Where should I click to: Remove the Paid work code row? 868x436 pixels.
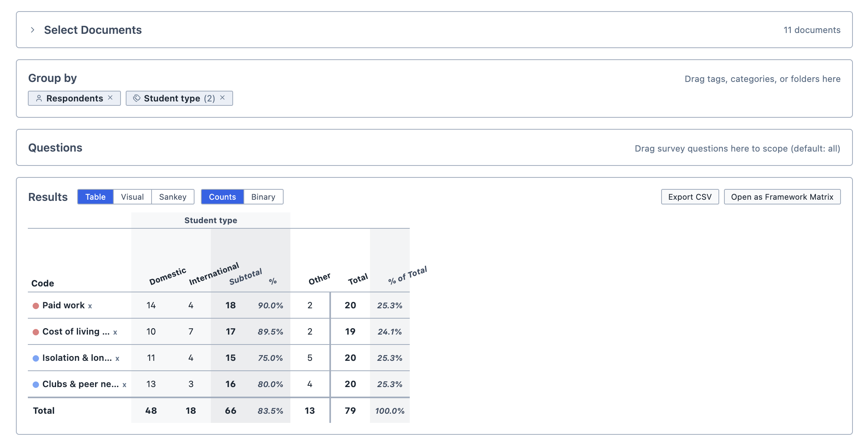tap(90, 306)
